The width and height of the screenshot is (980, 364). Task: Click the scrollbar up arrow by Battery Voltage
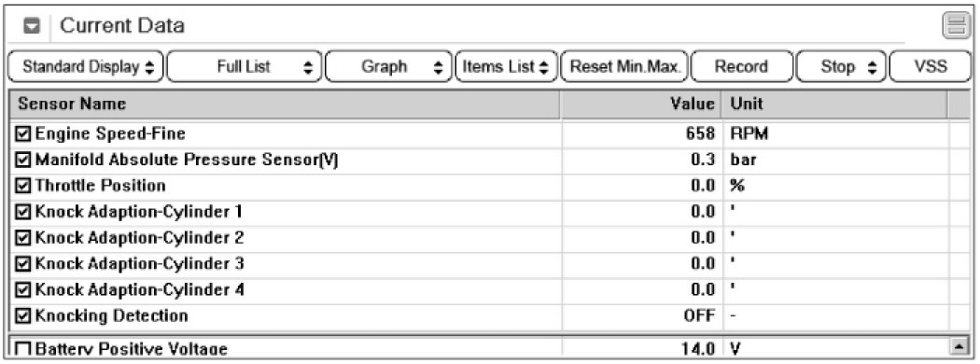click(958, 346)
